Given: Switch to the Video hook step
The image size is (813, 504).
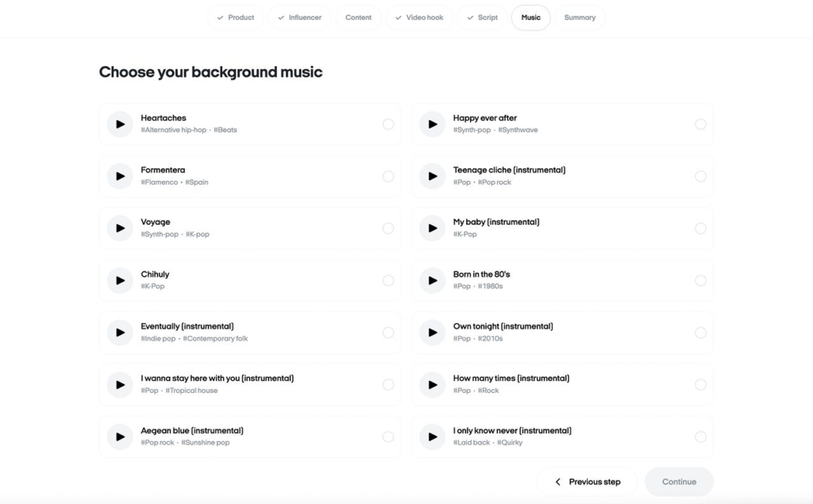Looking at the screenshot, I should click(x=419, y=17).
